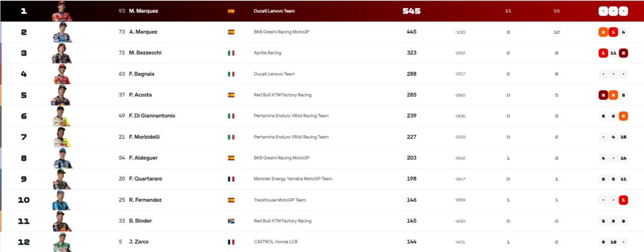This screenshot has height=252, width=644.
Task: Click F. Bagnaia's rider portrait
Action: (61, 74)
